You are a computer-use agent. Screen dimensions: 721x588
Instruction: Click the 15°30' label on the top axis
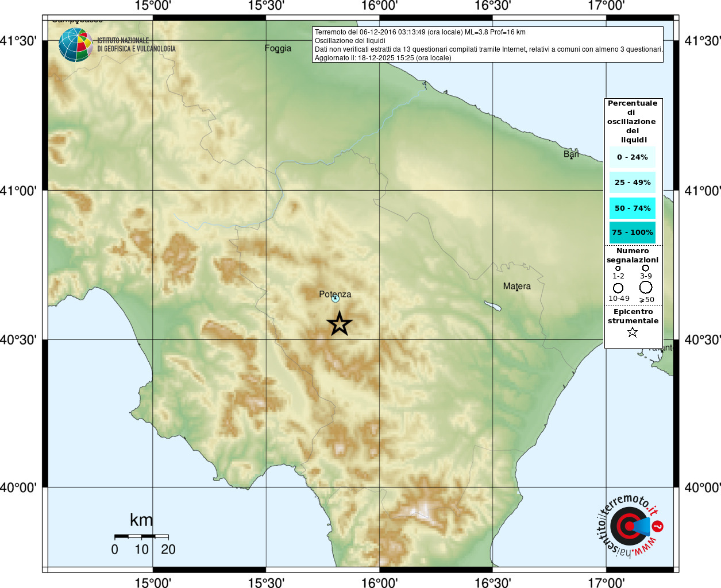(x=266, y=6)
